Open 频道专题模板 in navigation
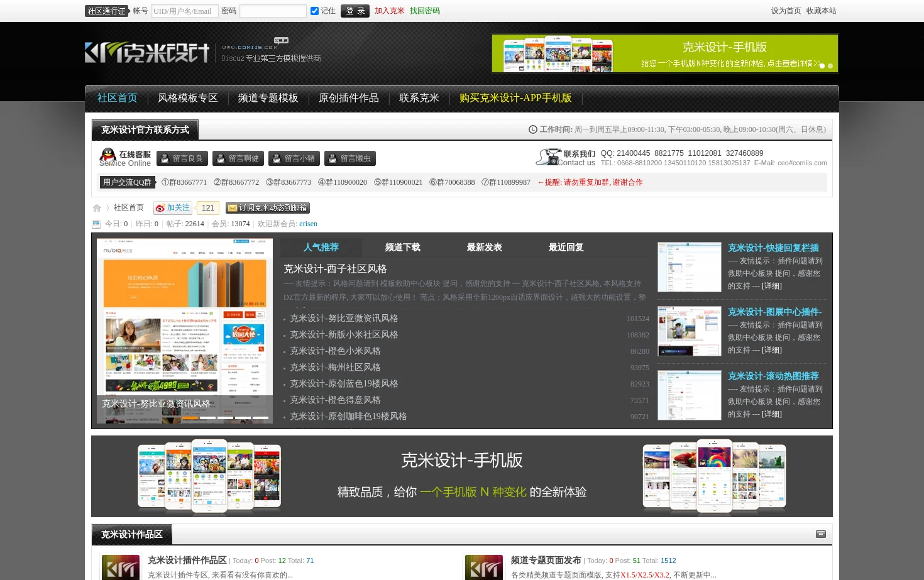Image resolution: width=924 pixels, height=580 pixels. [268, 98]
